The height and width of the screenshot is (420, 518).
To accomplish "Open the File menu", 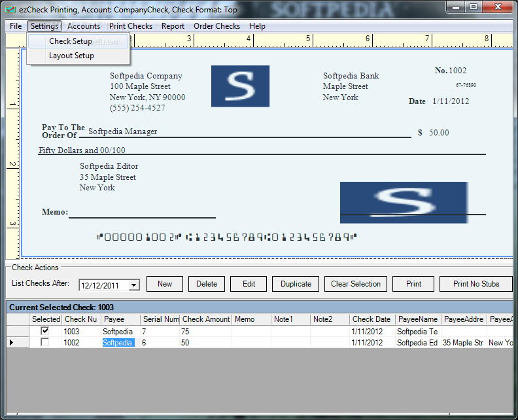I will pos(16,26).
